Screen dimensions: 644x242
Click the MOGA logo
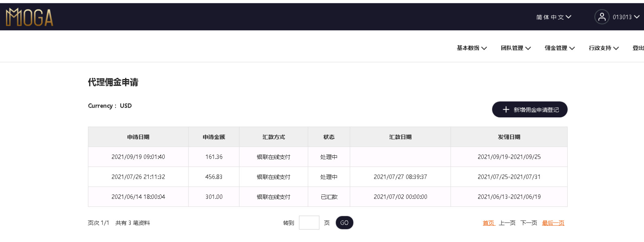pos(29,17)
